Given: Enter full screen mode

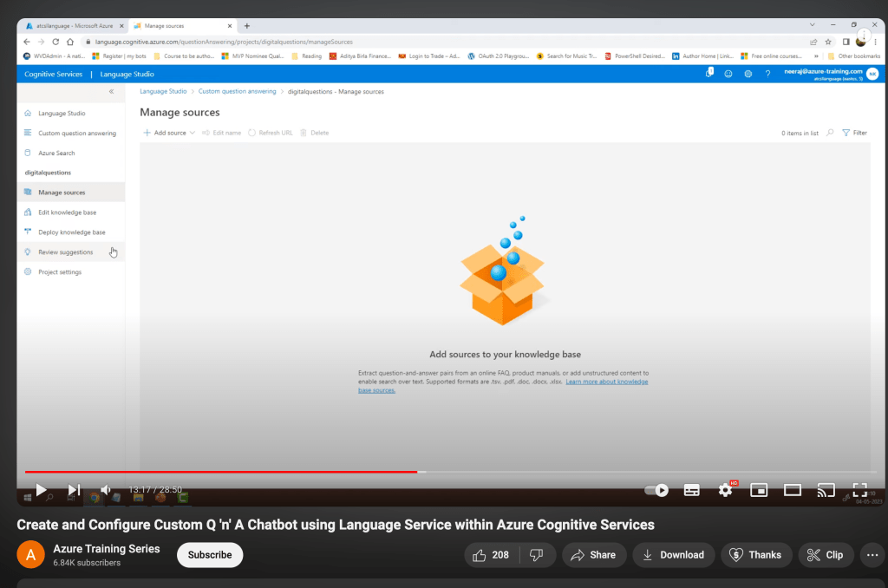Looking at the screenshot, I should (859, 490).
